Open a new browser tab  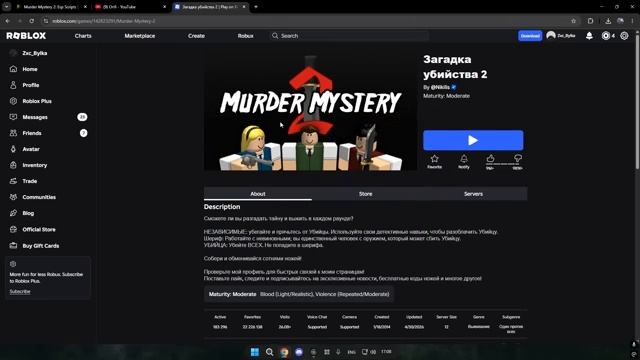(x=256, y=7)
